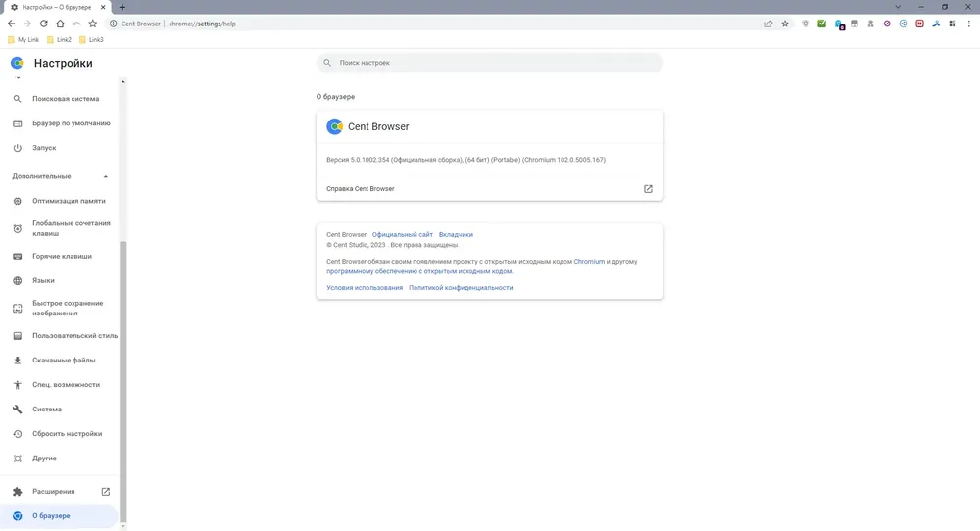Collapse the Дополнительные section
The width and height of the screenshot is (980, 531).
(106, 176)
